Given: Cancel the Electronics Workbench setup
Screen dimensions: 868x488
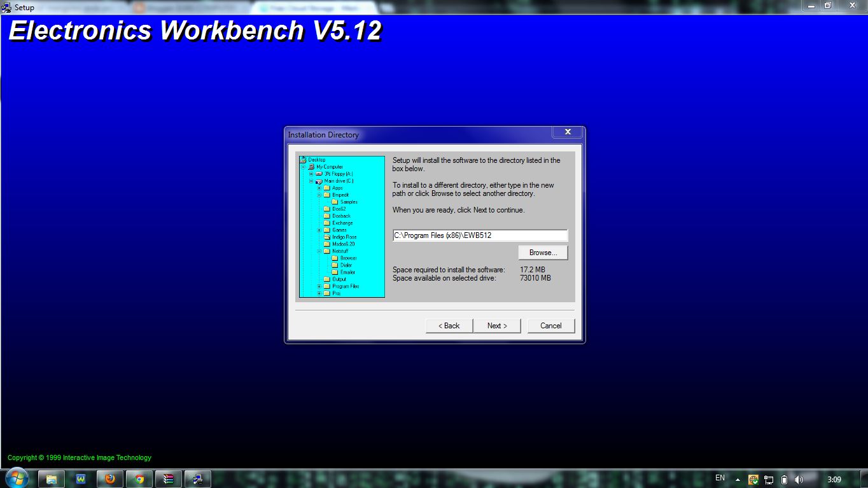Looking at the screenshot, I should 551,326.
